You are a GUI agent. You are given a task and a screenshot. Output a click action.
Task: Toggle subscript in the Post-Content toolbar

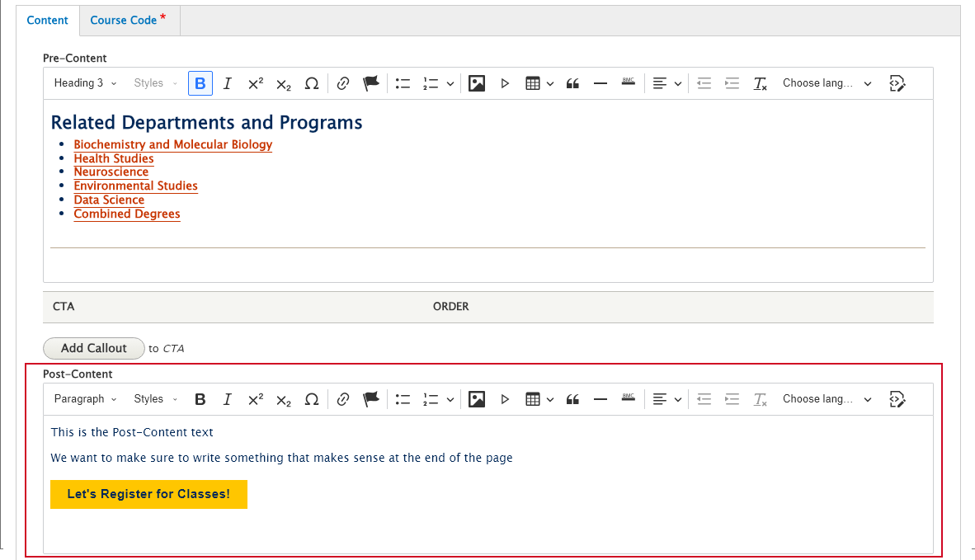(283, 398)
